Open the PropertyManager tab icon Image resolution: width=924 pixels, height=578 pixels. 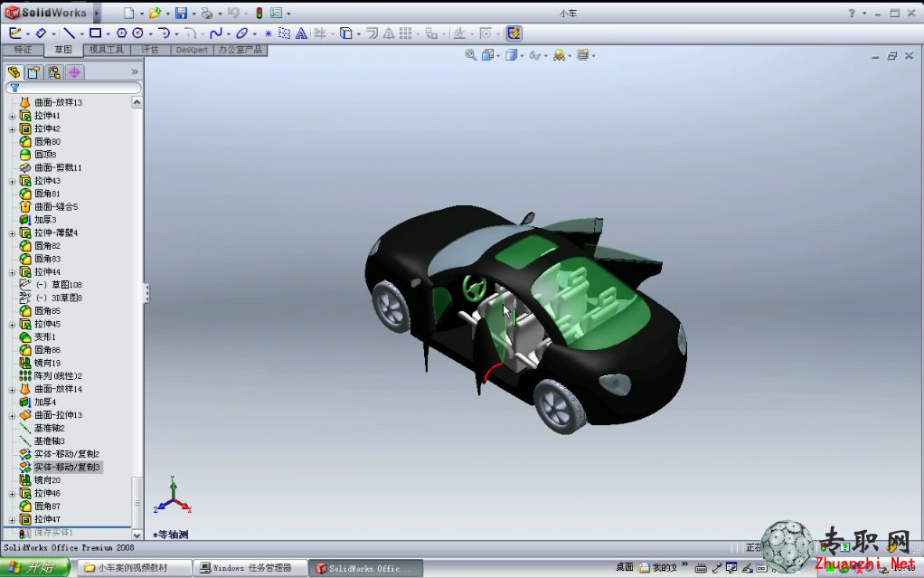pyautogui.click(x=34, y=72)
